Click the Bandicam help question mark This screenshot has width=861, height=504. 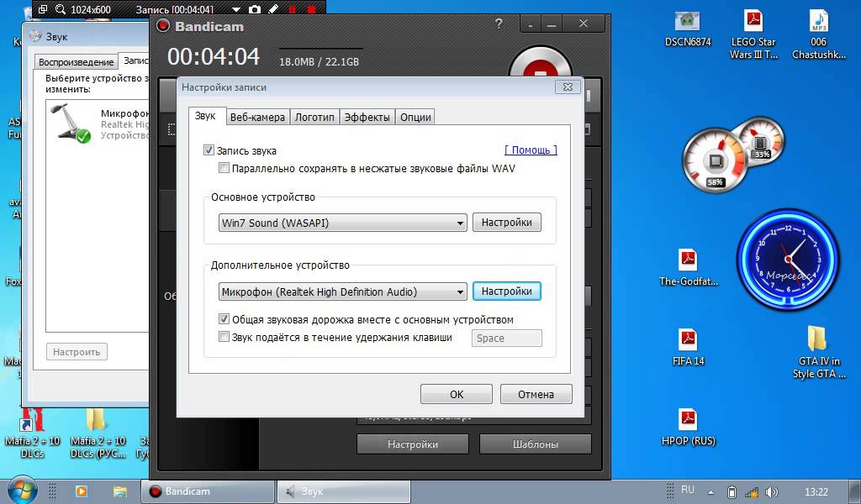tap(498, 24)
